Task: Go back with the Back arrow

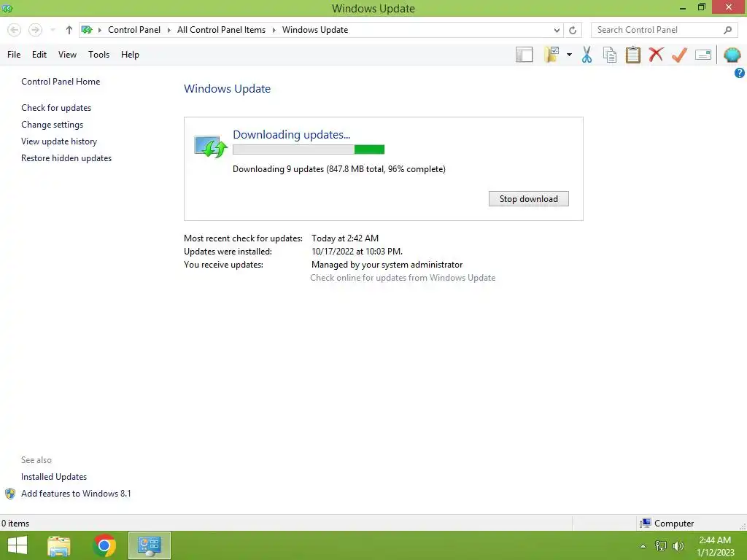Action: 15,30
